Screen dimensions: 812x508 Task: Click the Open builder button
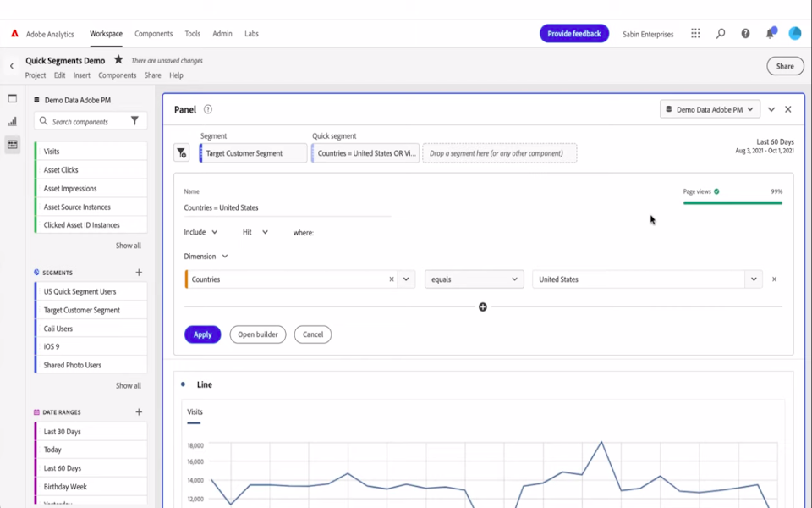(x=258, y=334)
